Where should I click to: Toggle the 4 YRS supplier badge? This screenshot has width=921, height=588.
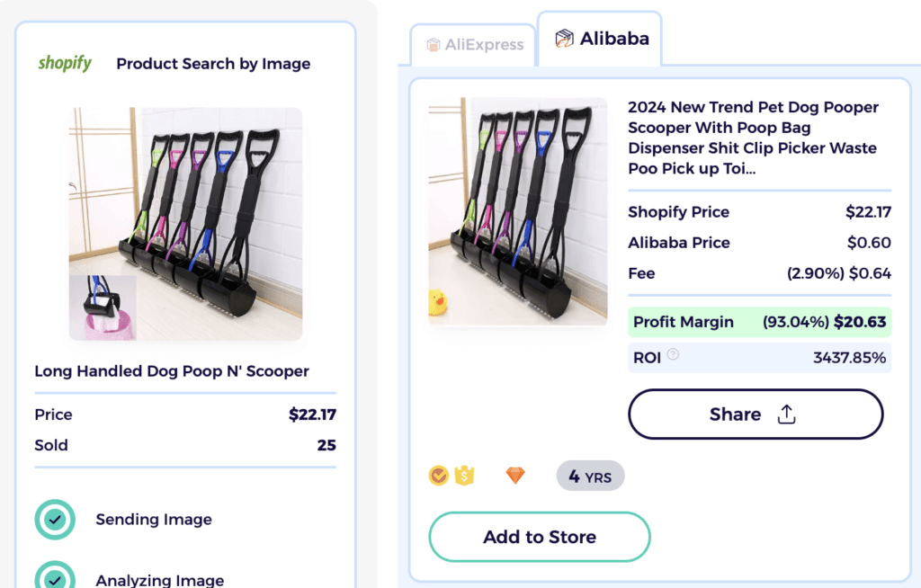[x=590, y=476]
